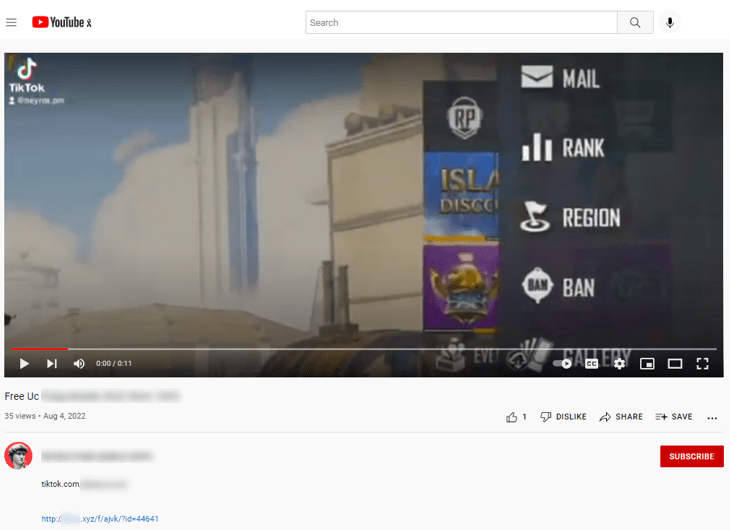Subscribe to the channel
This screenshot has height=530, width=730.
pos(691,456)
